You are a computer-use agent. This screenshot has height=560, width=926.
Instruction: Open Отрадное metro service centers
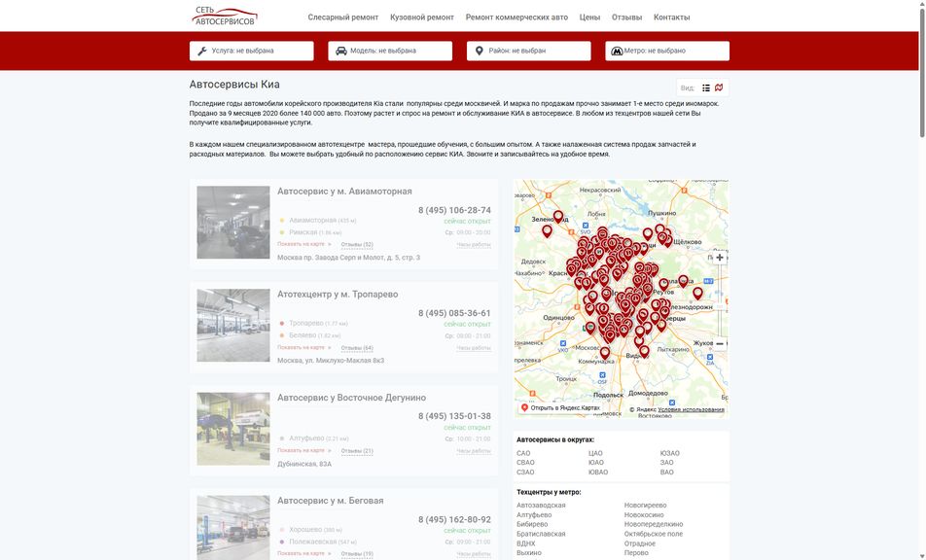[640, 543]
